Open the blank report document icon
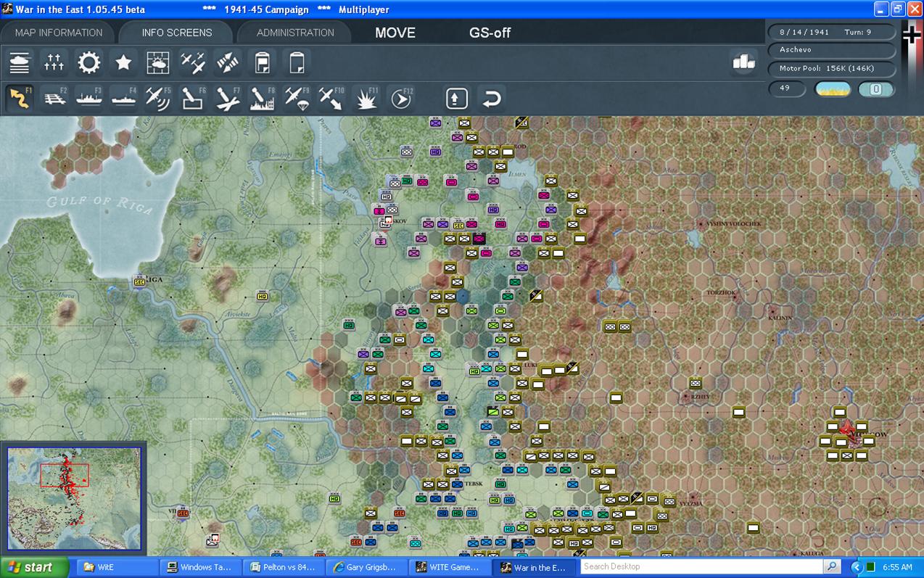This screenshot has width=924, height=578. [x=297, y=63]
